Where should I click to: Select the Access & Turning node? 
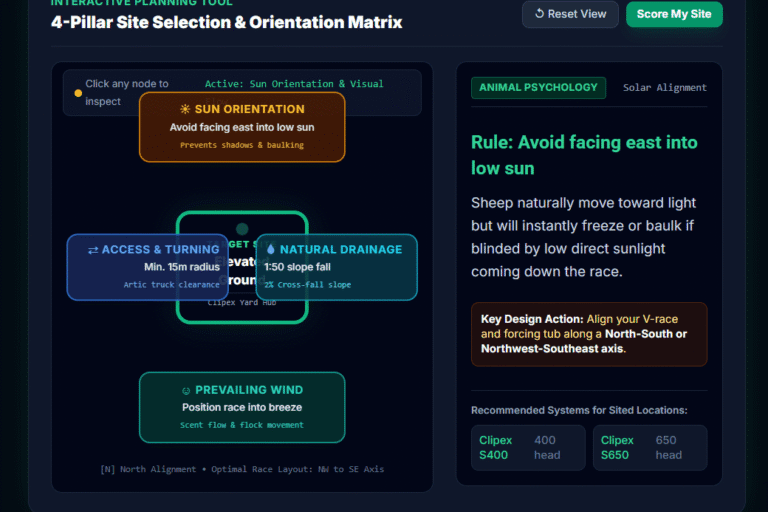(147, 267)
